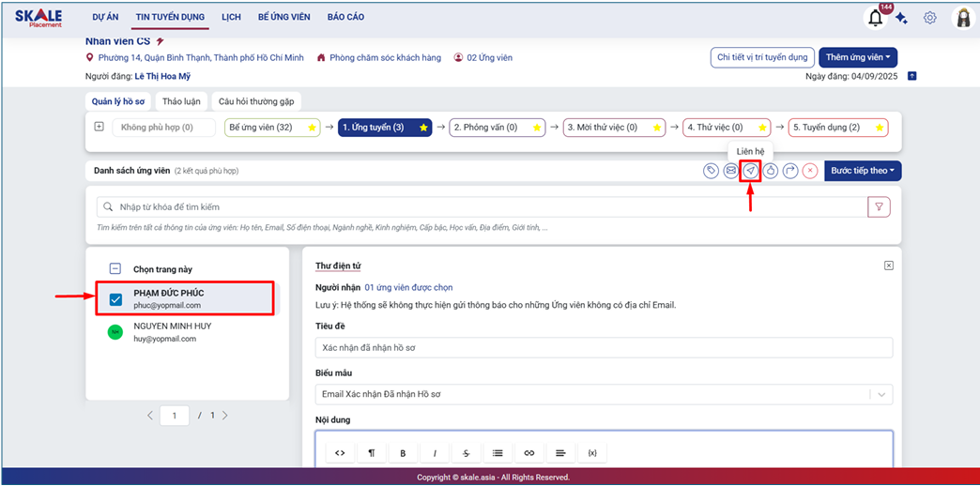Open the notification bell
Screen dimensions: 980x486
click(876, 18)
